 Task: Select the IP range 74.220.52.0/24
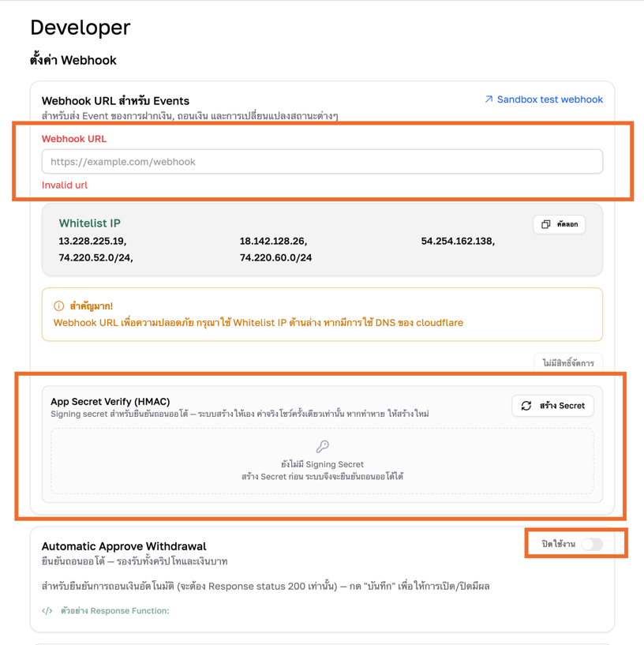point(95,258)
